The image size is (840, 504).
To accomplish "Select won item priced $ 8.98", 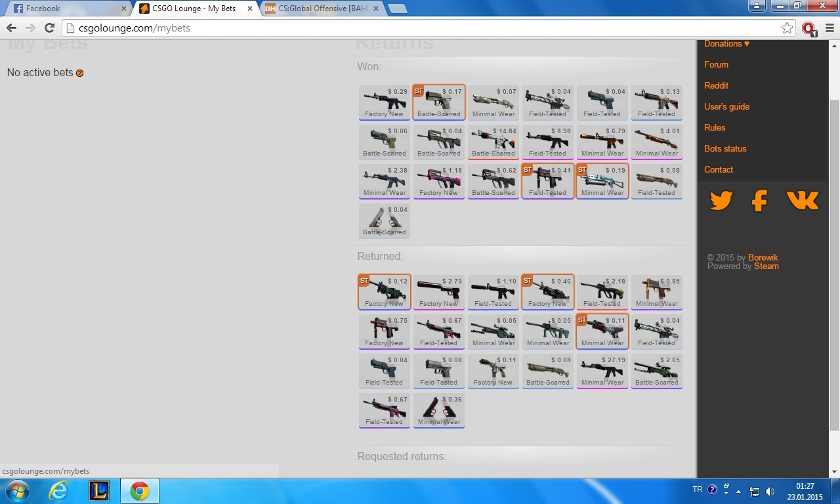I will (548, 142).
